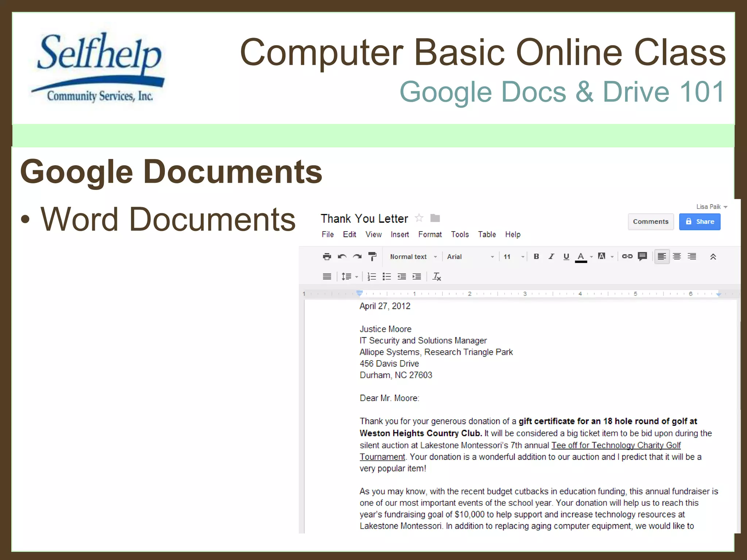747x560 pixels.
Task: Open the Edit menu
Action: click(349, 234)
